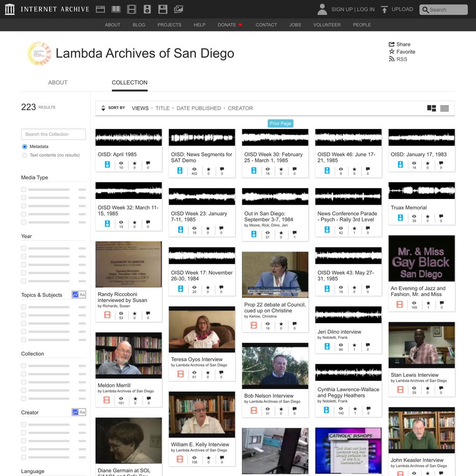Viewport: 476px width, 476px height.
Task: Open the DONATE nav item
Action: pos(227,25)
